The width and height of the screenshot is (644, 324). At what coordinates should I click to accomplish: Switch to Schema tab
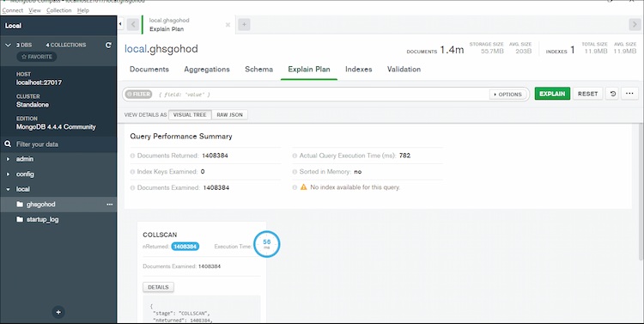(258, 69)
